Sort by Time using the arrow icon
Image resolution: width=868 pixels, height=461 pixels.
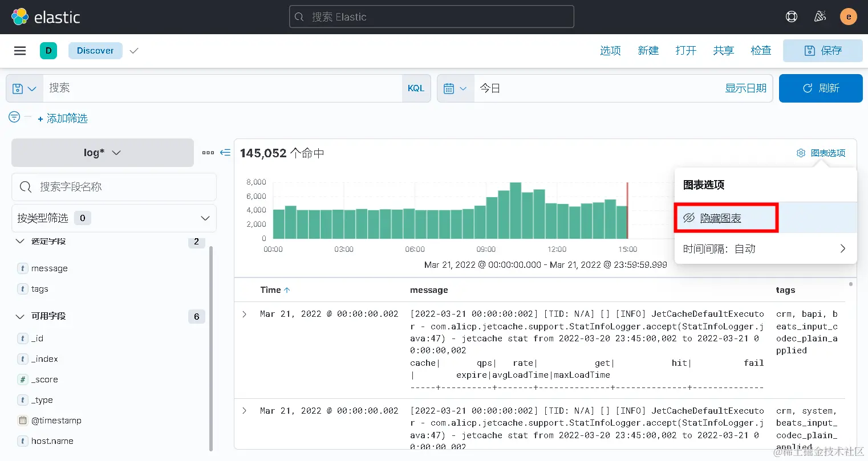click(287, 290)
